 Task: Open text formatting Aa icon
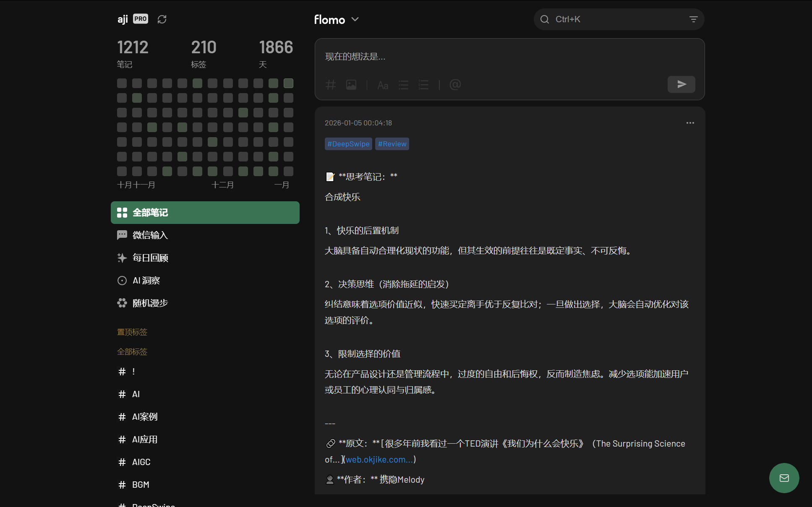[382, 85]
